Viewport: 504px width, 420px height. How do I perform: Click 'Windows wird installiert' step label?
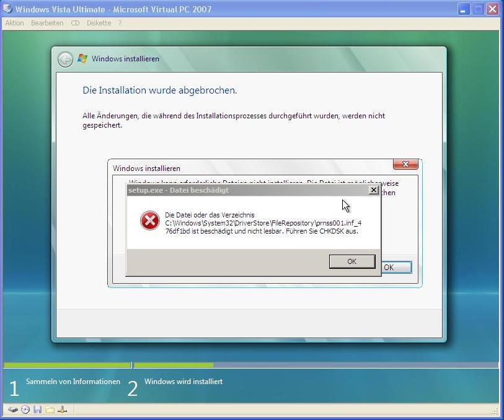[x=183, y=382]
